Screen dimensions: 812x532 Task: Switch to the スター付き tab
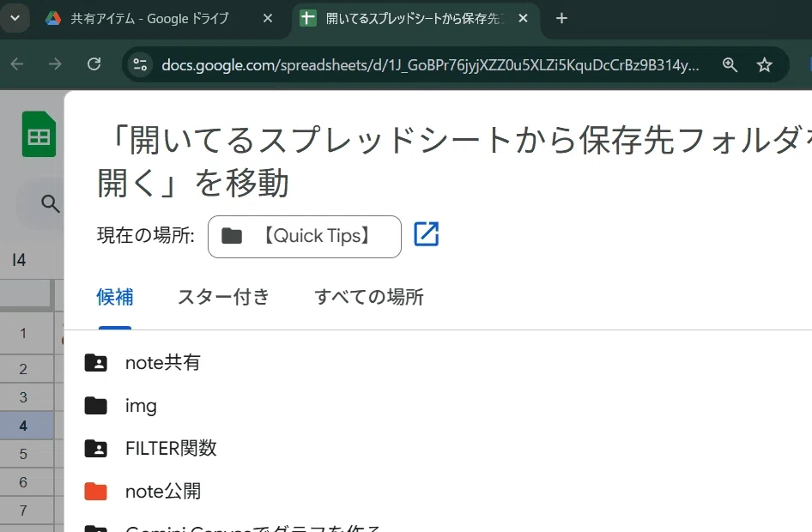(x=224, y=297)
